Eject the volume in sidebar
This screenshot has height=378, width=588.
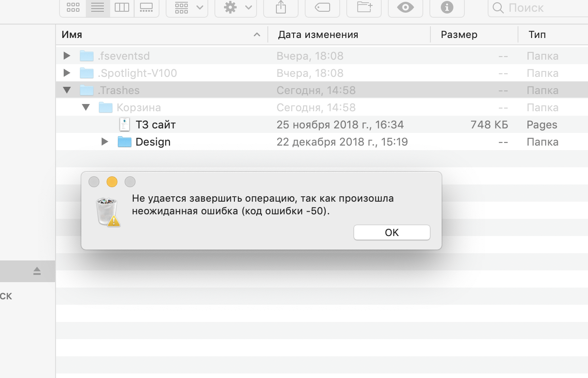[37, 271]
